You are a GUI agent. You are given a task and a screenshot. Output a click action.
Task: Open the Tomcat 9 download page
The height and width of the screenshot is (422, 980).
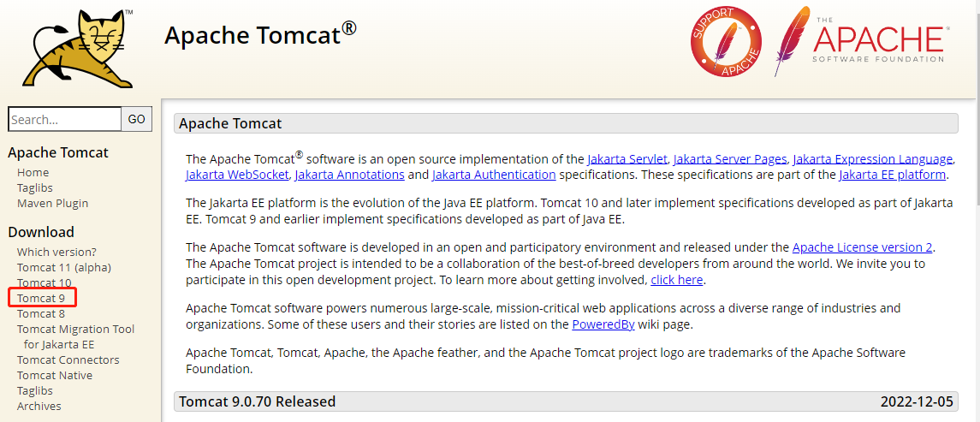point(41,298)
